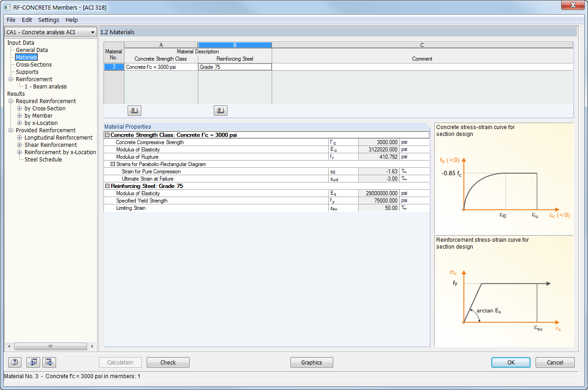The height and width of the screenshot is (390, 588).
Task: Click Limiting Strain value 50.00
Action: 379,208
